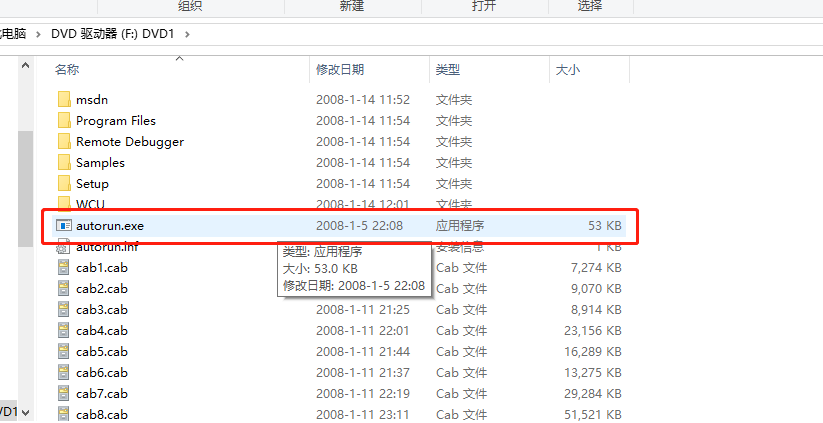The width and height of the screenshot is (823, 423).
Task: Click DVD 驱动器 (F:) DVD1 breadcrumb
Action: click(x=114, y=34)
